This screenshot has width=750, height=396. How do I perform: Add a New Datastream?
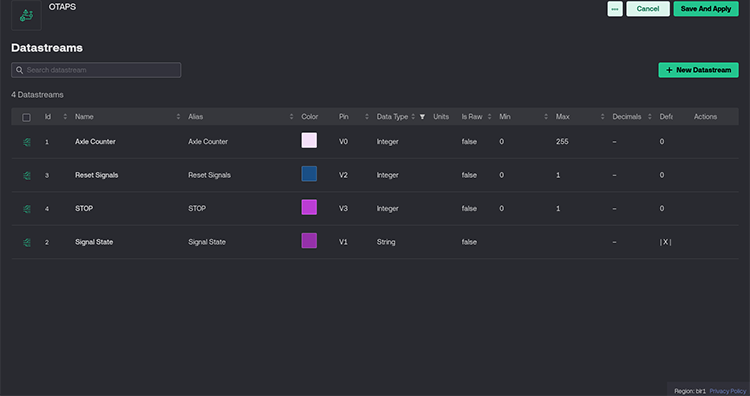pyautogui.click(x=698, y=70)
